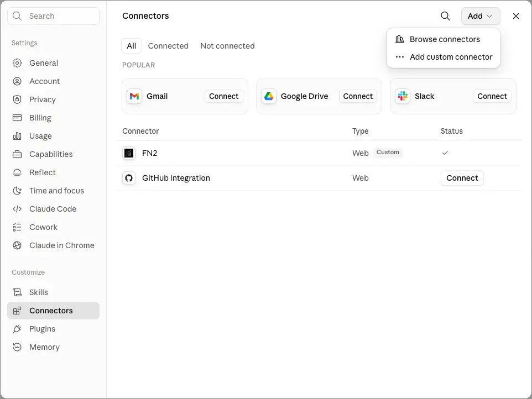Viewport: 532px width, 399px height.
Task: Click the Skills scroll icon
Action: click(17, 292)
